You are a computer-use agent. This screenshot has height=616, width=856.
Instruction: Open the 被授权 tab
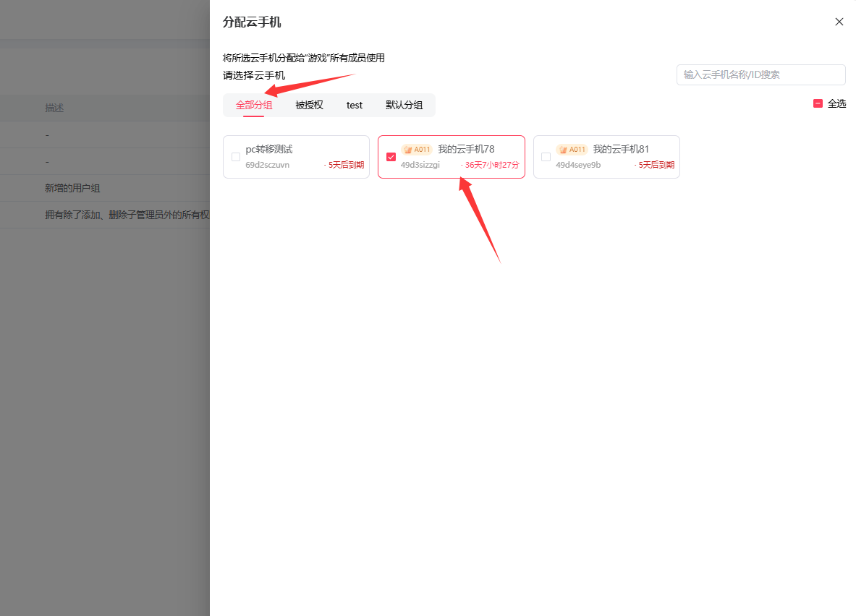309,105
